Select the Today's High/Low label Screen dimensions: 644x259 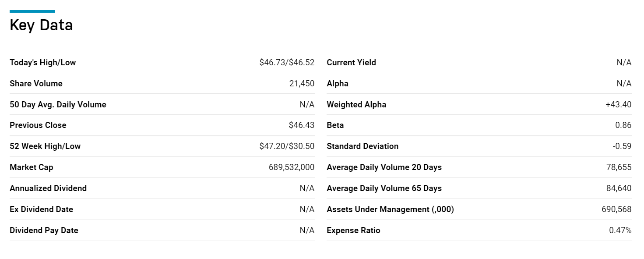pyautogui.click(x=43, y=63)
